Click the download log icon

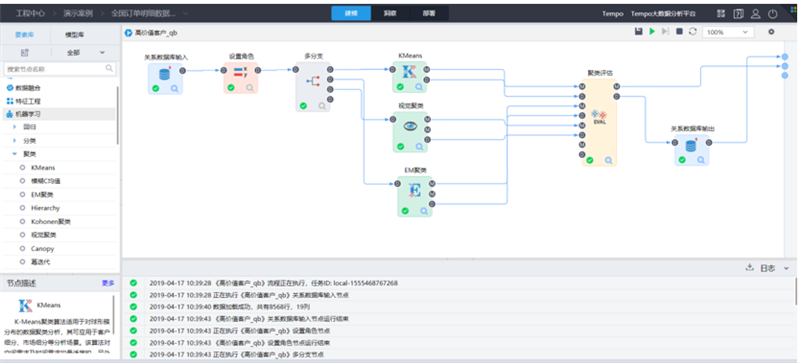pos(749,268)
